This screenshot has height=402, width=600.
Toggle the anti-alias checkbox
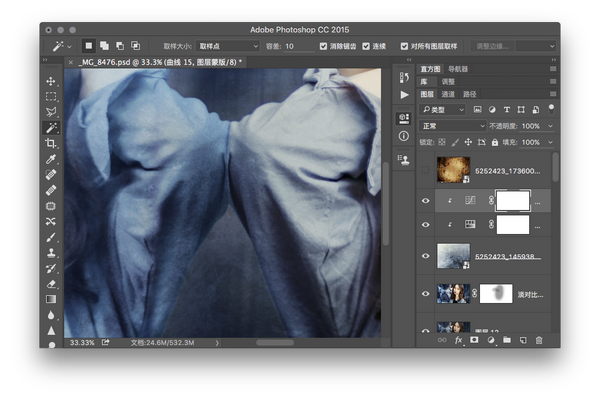click(x=323, y=46)
